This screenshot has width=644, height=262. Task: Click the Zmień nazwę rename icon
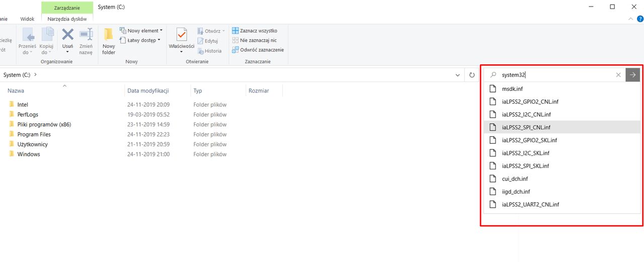86,35
